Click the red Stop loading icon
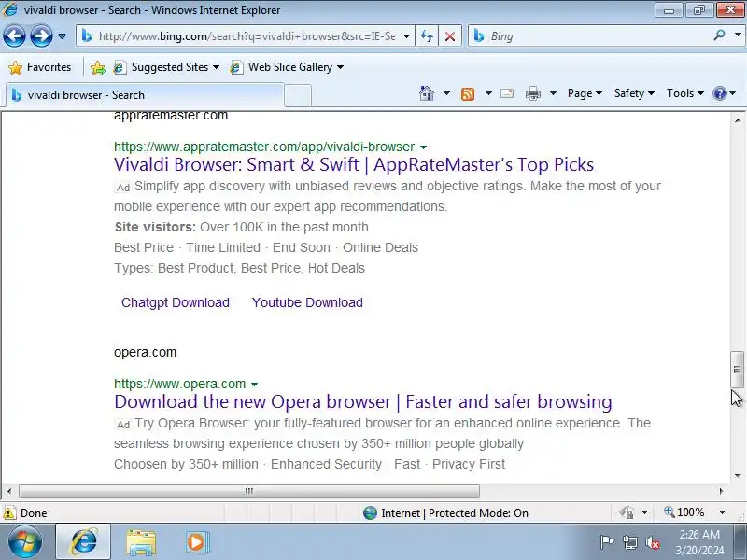747x560 pixels. (x=449, y=36)
